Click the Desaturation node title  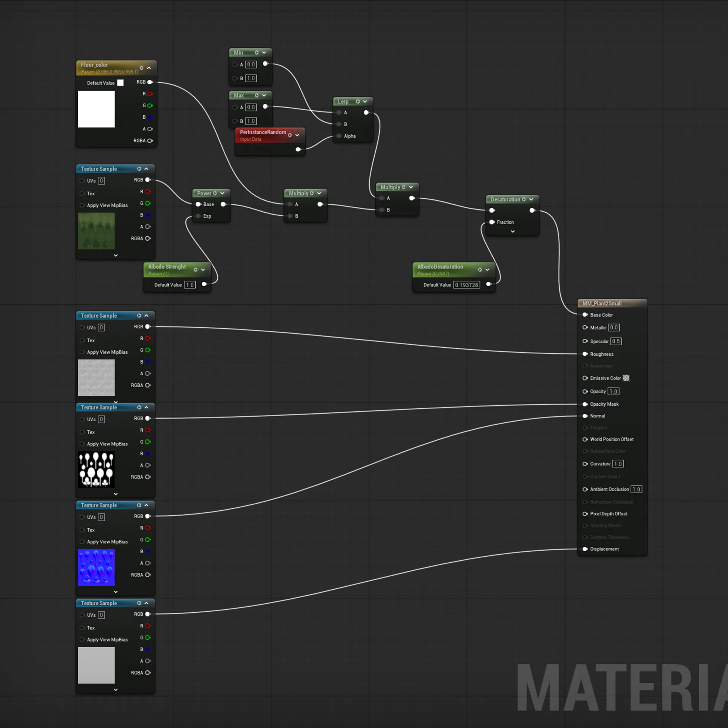[505, 199]
